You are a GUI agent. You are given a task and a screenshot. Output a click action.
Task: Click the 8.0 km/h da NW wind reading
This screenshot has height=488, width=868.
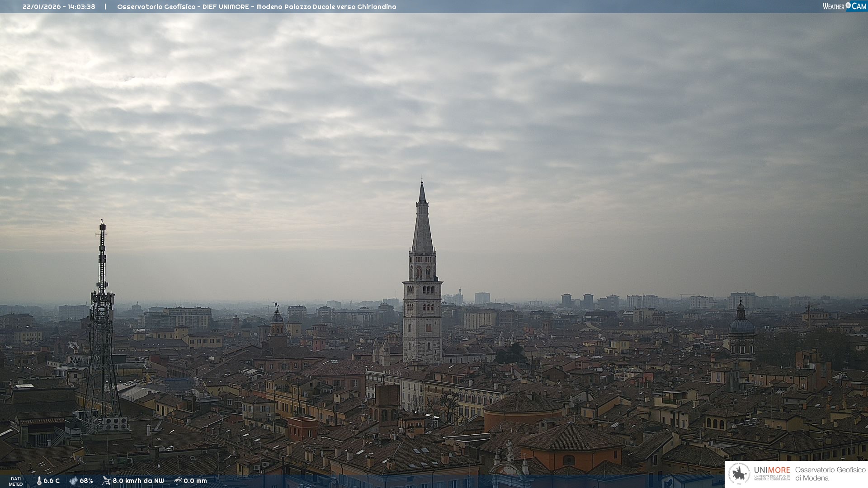[x=138, y=481]
